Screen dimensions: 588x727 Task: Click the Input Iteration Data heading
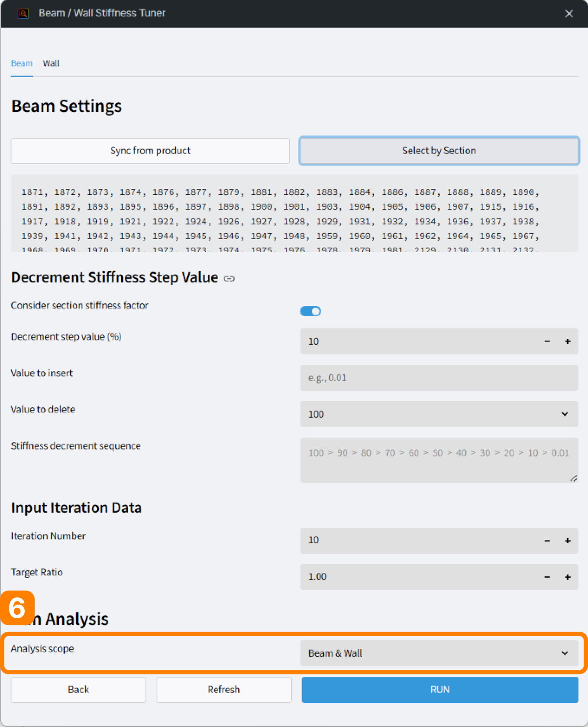77,508
